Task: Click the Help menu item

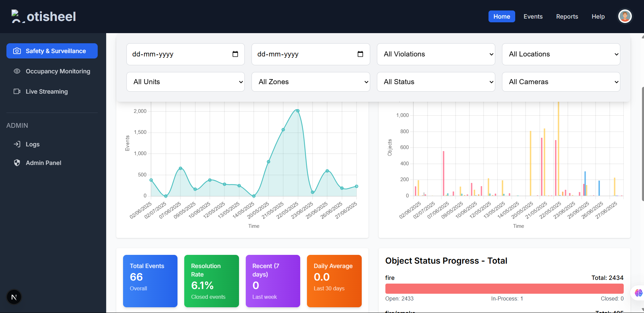Action: 598,16
